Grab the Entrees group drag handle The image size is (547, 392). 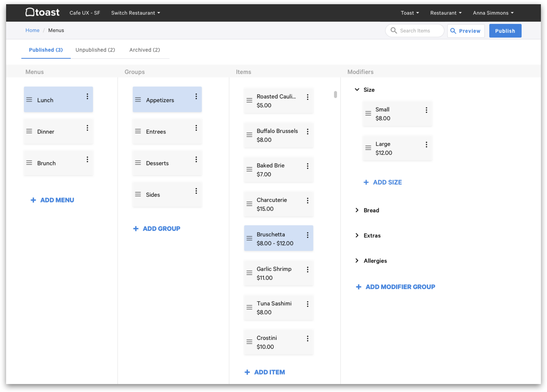138,131
